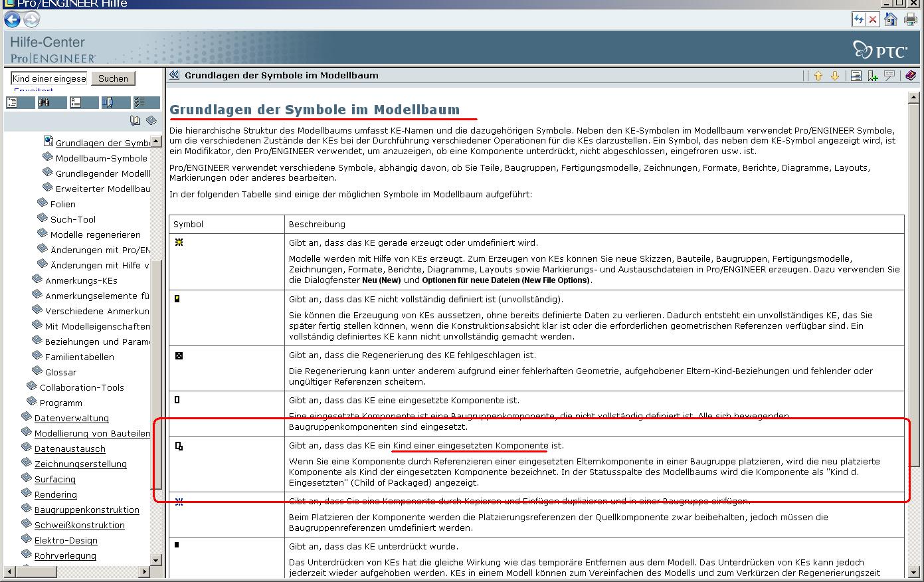Screen dimensions: 924x582
Task: Click the Rendering book icon
Action: click(x=27, y=493)
